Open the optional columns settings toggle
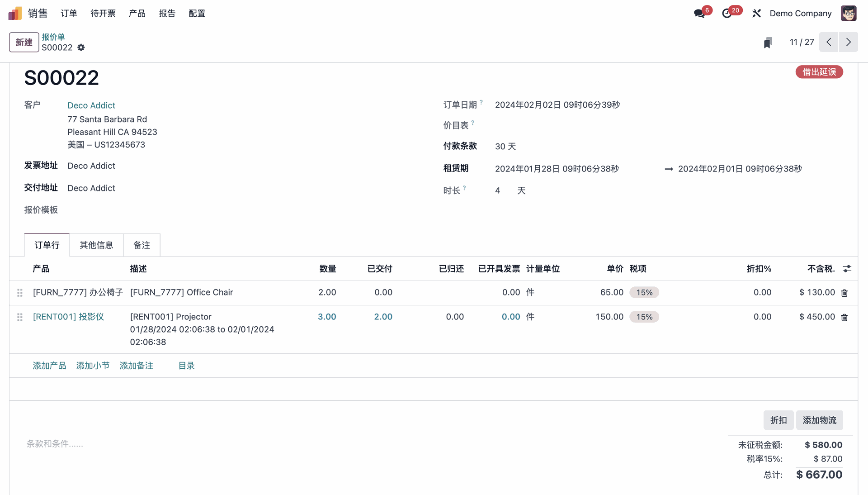 click(847, 269)
